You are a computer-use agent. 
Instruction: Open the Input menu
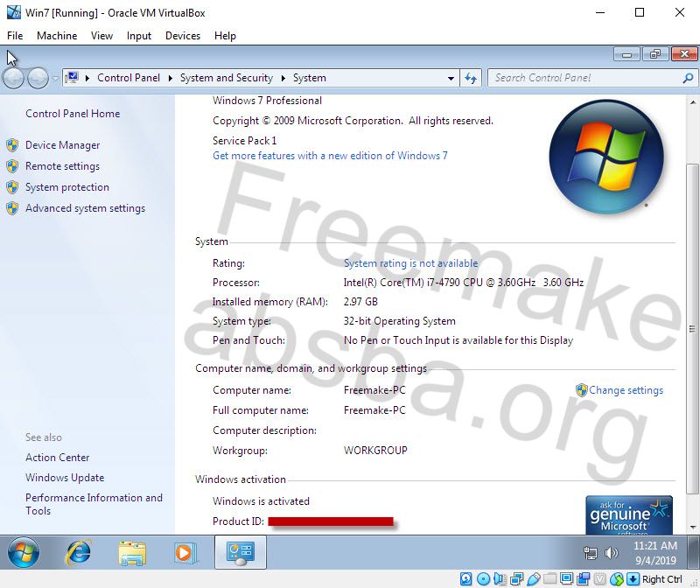click(x=139, y=36)
